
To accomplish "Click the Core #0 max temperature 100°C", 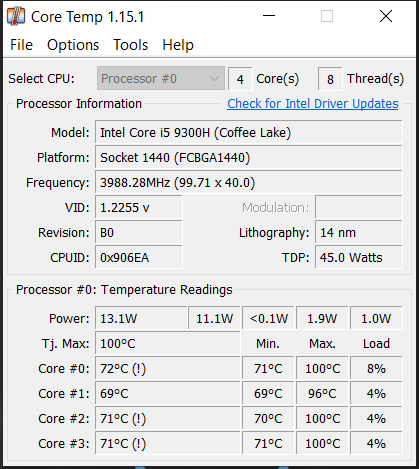I will coord(322,368).
